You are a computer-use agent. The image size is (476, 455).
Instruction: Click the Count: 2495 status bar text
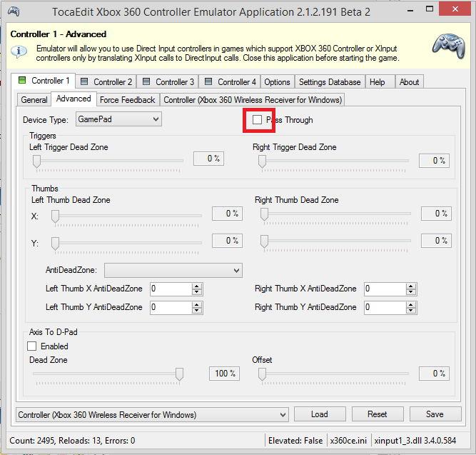point(72,441)
